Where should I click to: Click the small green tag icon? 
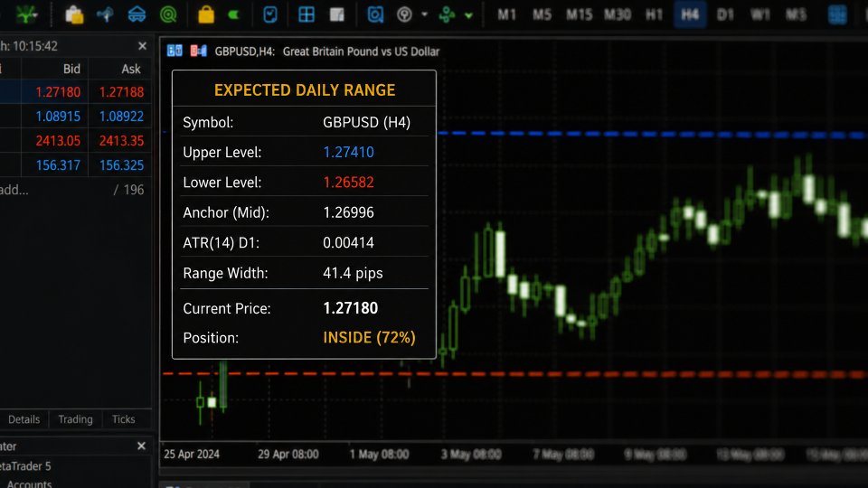click(233, 15)
